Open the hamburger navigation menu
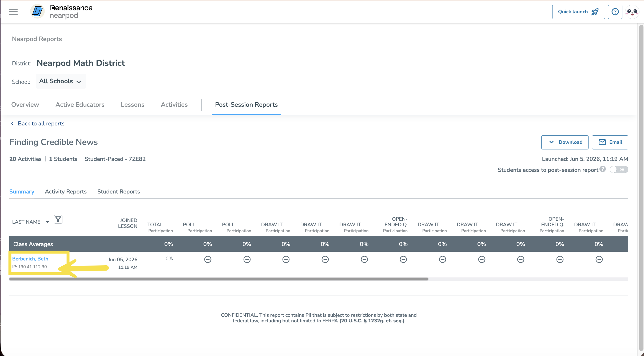Viewport: 644px width, 356px height. 13,12
